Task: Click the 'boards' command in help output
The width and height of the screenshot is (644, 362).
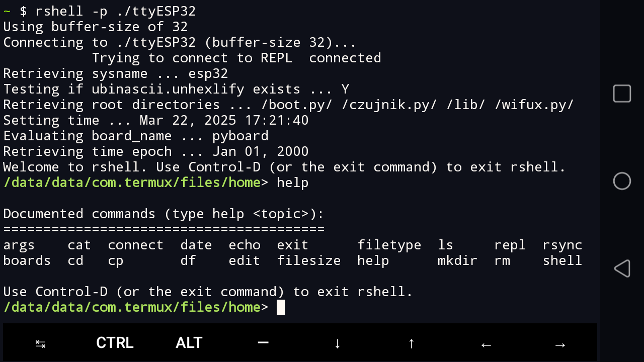Action: 27,260
